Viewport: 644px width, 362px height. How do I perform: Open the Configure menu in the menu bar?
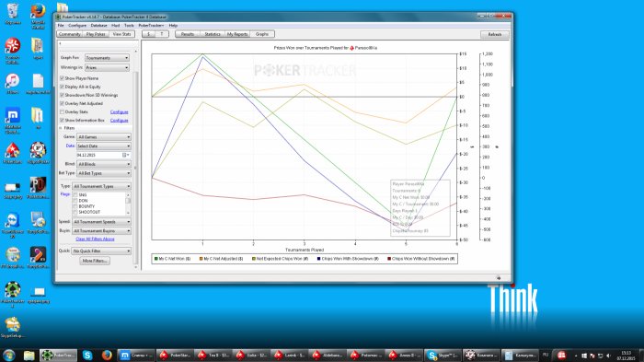77,26
